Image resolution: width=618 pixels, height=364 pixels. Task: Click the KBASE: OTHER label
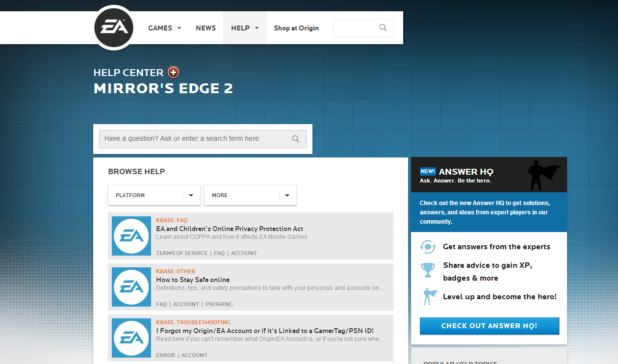click(176, 271)
